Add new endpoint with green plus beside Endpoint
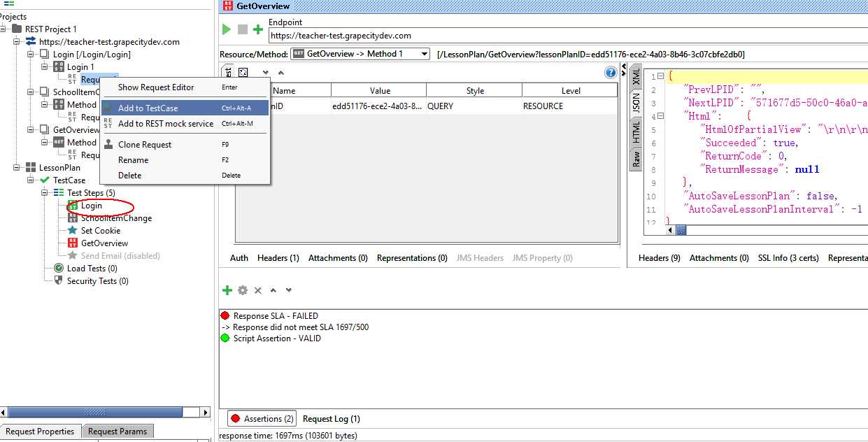Viewport: 868px width, 442px height. click(x=258, y=29)
